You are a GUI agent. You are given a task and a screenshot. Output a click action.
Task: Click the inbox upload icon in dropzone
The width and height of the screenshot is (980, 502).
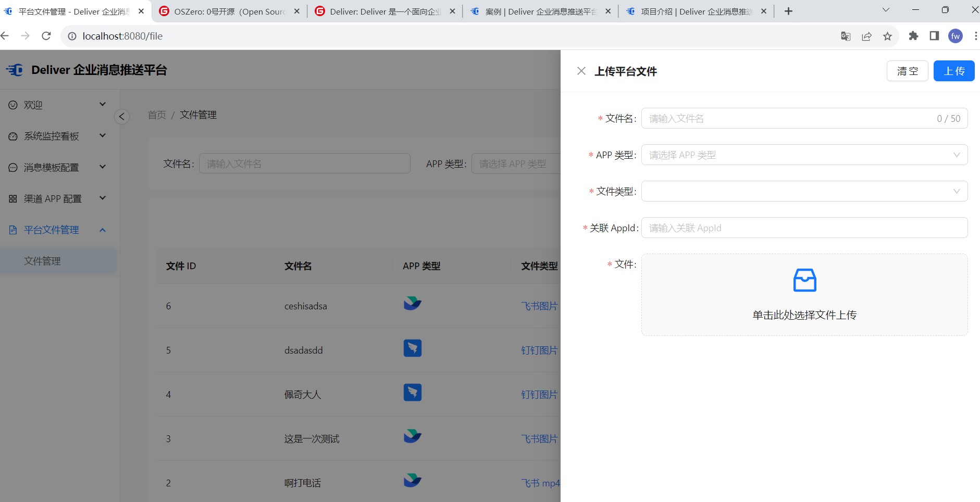pyautogui.click(x=804, y=280)
